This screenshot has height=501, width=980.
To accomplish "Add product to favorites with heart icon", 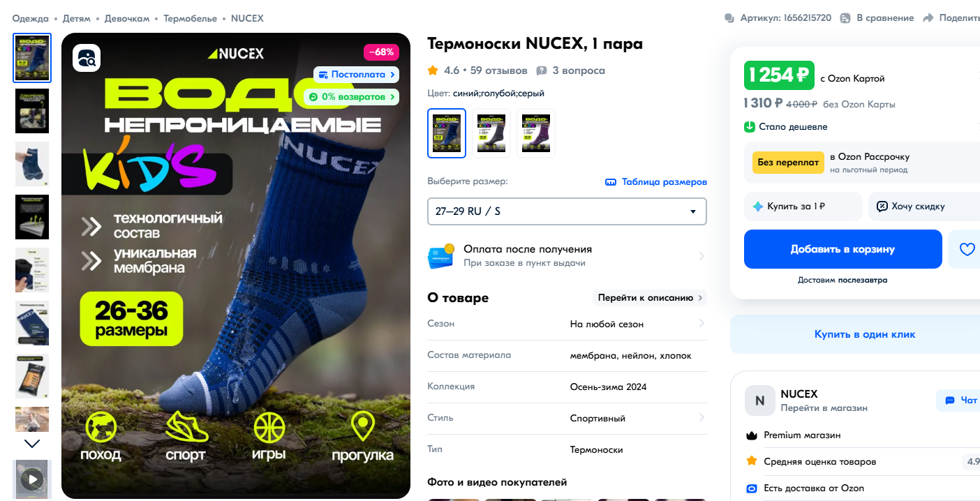I will [967, 249].
